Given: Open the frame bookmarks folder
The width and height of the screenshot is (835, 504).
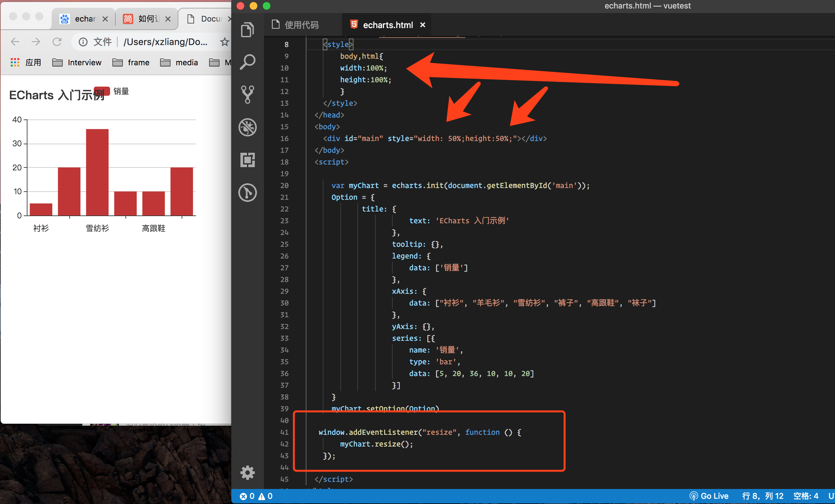Looking at the screenshot, I should (131, 62).
